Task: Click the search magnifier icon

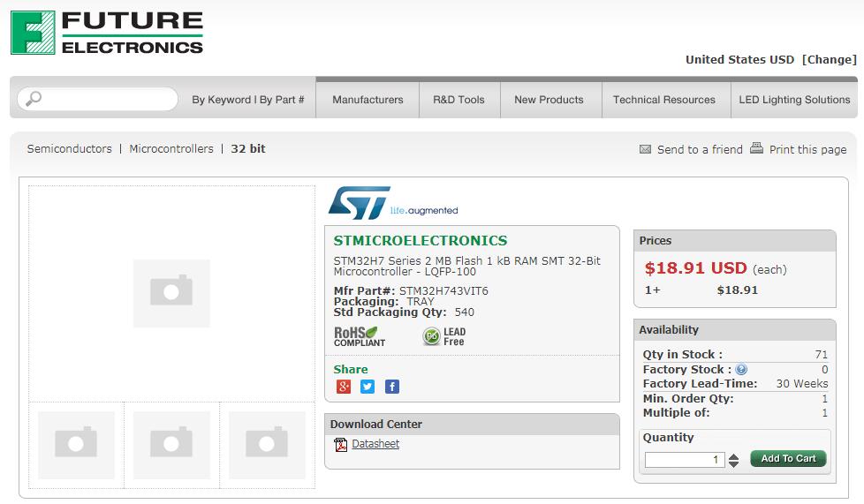Action: coord(34,99)
